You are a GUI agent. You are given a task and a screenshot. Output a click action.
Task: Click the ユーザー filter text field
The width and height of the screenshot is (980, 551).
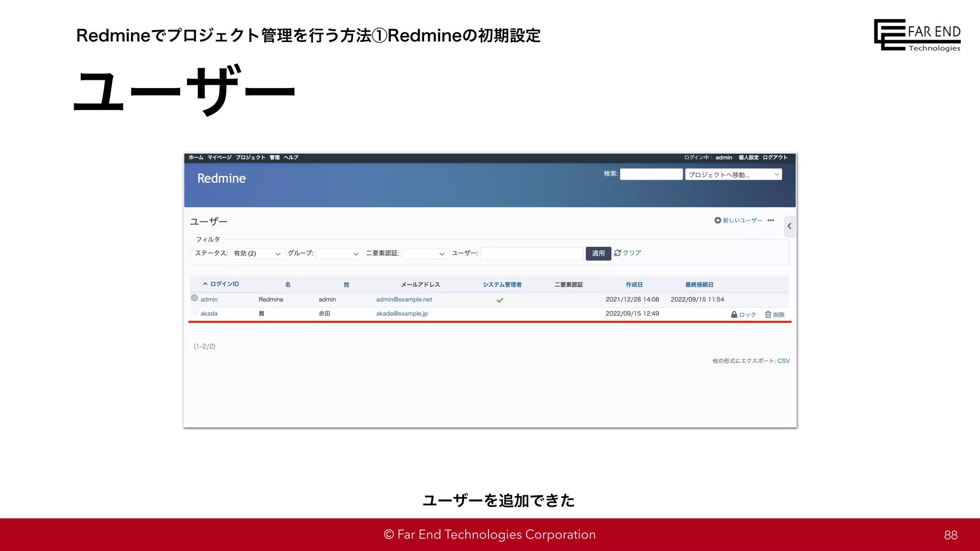coord(532,253)
